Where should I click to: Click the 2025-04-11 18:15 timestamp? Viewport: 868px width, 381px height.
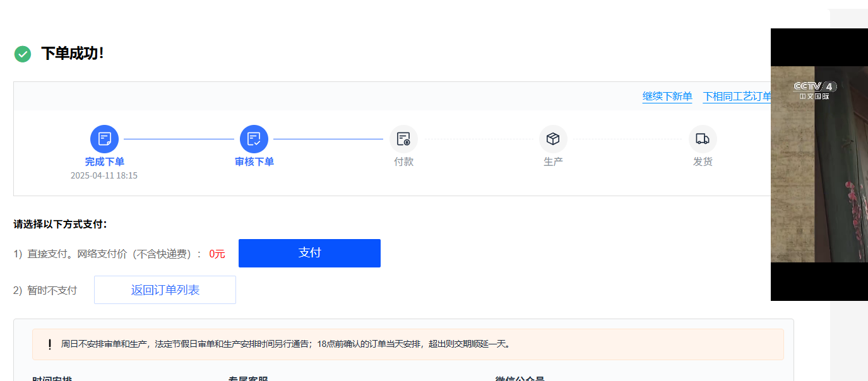(104, 175)
